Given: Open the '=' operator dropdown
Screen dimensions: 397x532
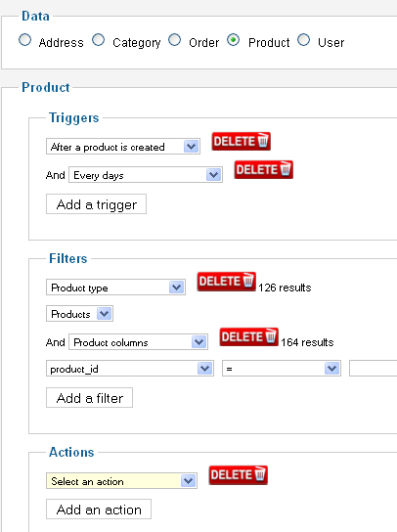Looking at the screenshot, I should (282, 369).
